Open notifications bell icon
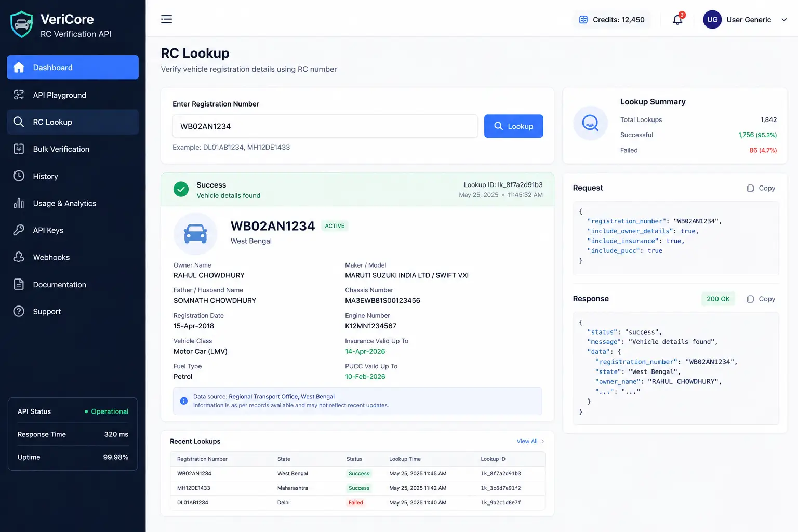798x532 pixels. 677,20
